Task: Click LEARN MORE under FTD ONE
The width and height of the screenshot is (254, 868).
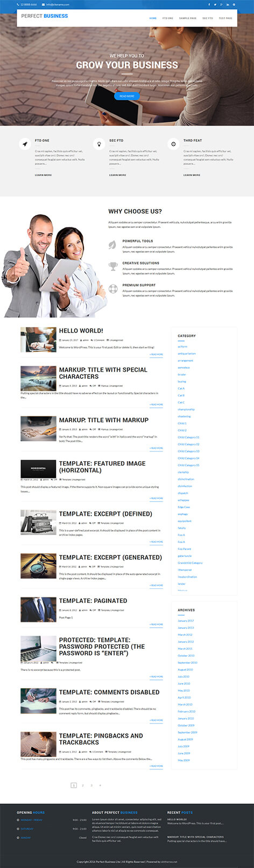Action: (x=44, y=175)
